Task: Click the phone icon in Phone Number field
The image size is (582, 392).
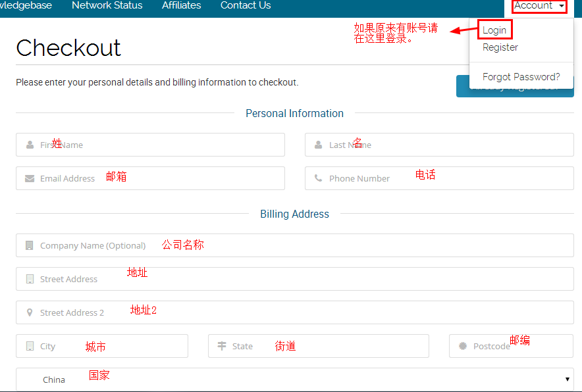Action: click(319, 178)
